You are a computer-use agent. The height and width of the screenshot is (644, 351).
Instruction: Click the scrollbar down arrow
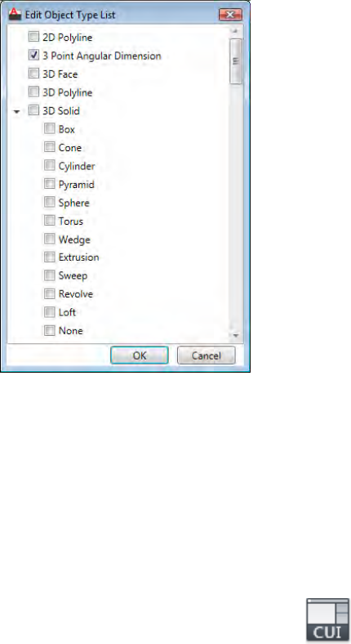click(x=236, y=336)
